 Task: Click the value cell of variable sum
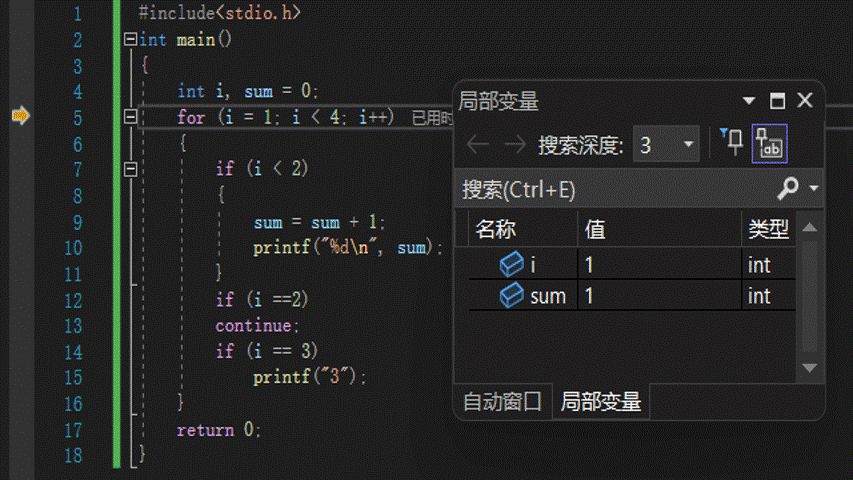click(x=659, y=296)
